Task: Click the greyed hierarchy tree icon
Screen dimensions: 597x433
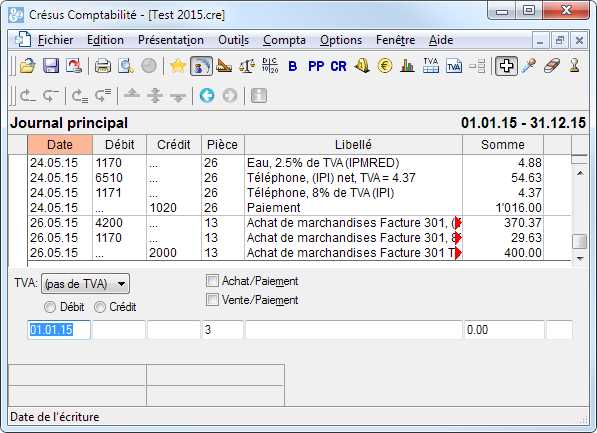Action: [477, 66]
